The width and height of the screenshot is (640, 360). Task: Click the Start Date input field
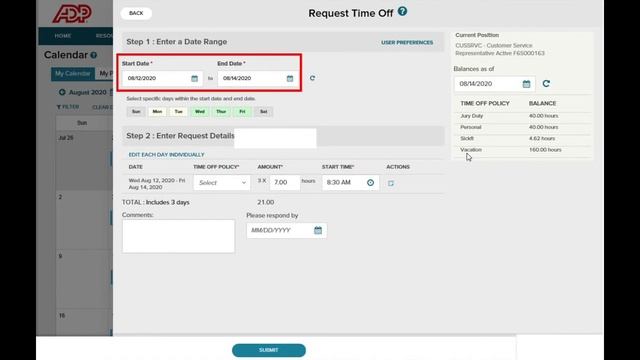pos(162,78)
